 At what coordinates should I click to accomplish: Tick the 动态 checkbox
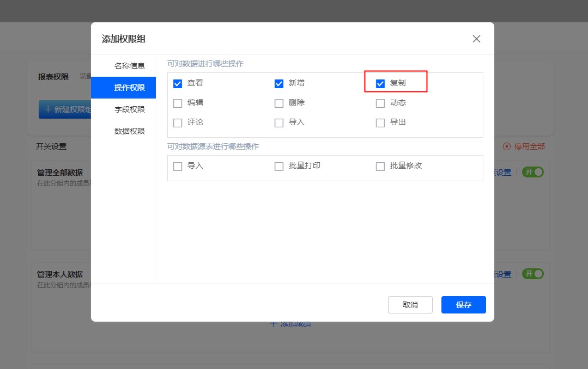[380, 103]
